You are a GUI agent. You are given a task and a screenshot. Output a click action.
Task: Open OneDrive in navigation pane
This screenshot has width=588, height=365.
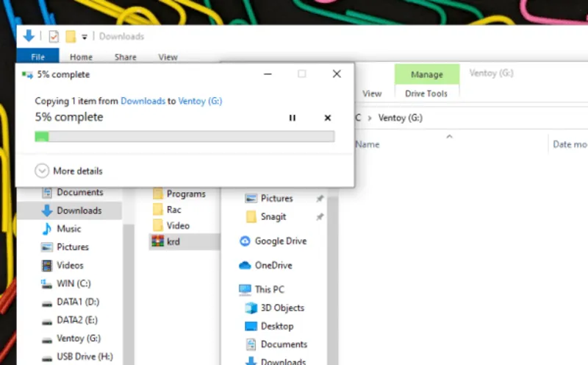click(273, 265)
